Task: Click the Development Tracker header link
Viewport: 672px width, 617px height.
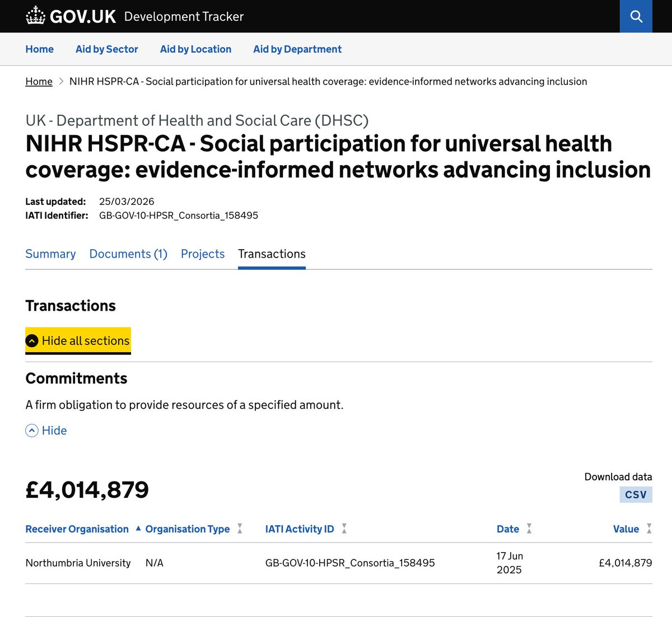Action: coord(184,16)
